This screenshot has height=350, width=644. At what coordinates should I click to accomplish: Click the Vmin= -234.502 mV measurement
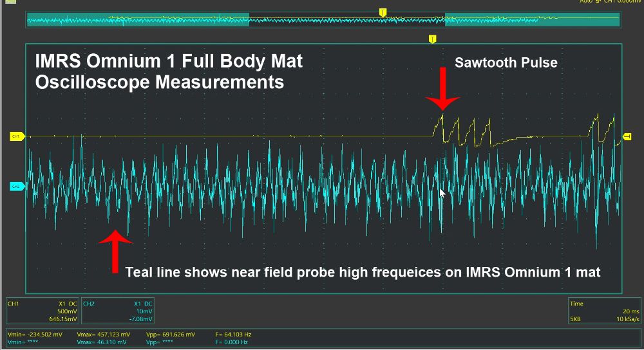(x=35, y=335)
